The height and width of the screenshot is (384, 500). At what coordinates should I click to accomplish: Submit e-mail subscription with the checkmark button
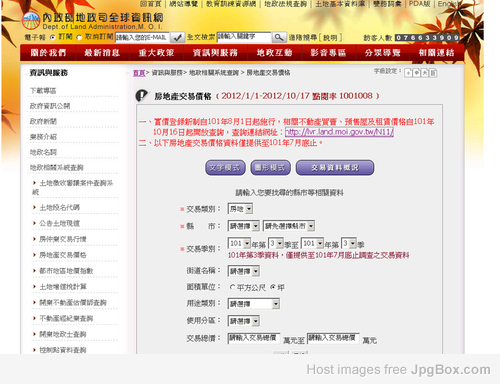point(177,37)
